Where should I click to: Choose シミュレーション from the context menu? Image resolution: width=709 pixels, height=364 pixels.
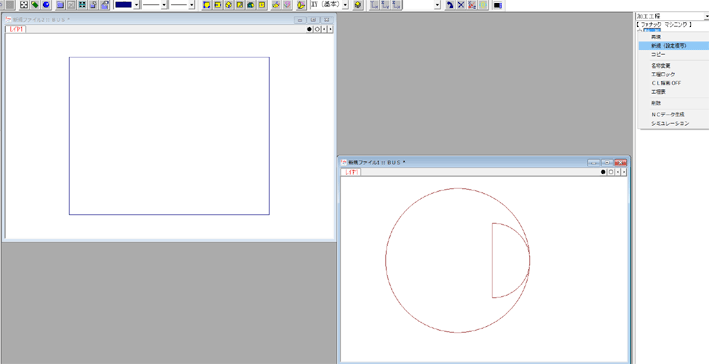674,123
